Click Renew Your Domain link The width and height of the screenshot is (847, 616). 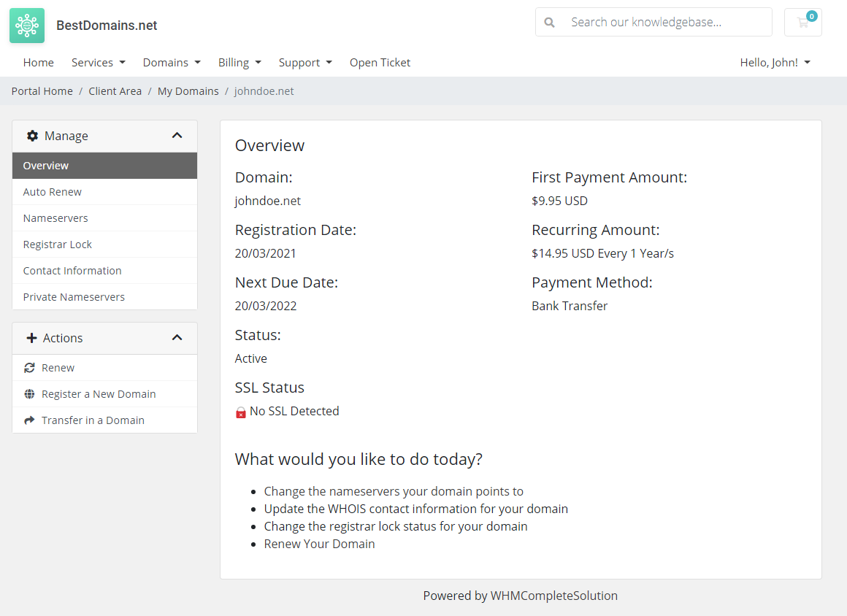point(319,544)
